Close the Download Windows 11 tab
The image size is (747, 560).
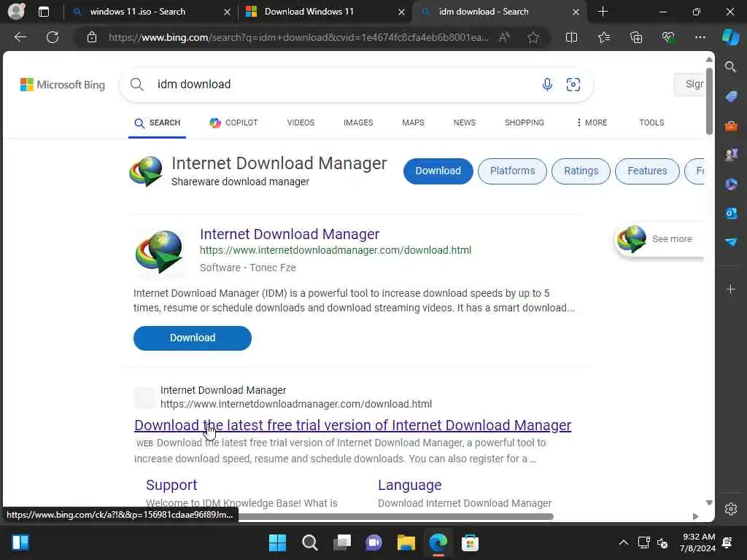401,12
